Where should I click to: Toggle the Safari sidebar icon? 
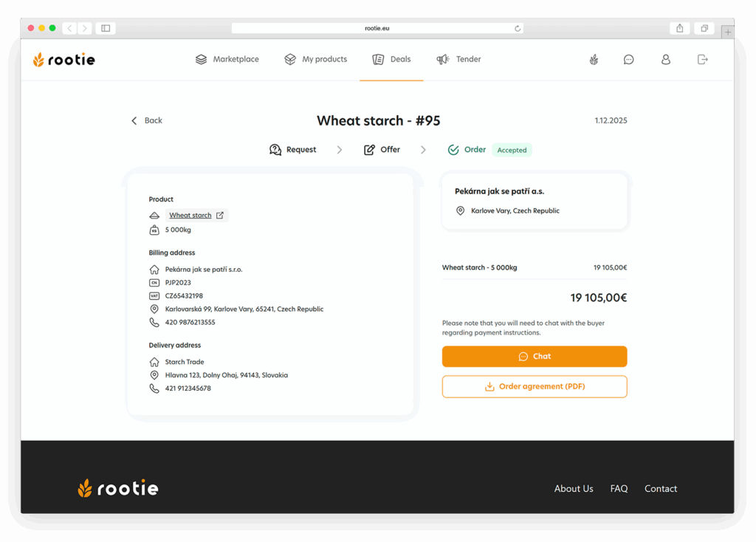coord(106,28)
